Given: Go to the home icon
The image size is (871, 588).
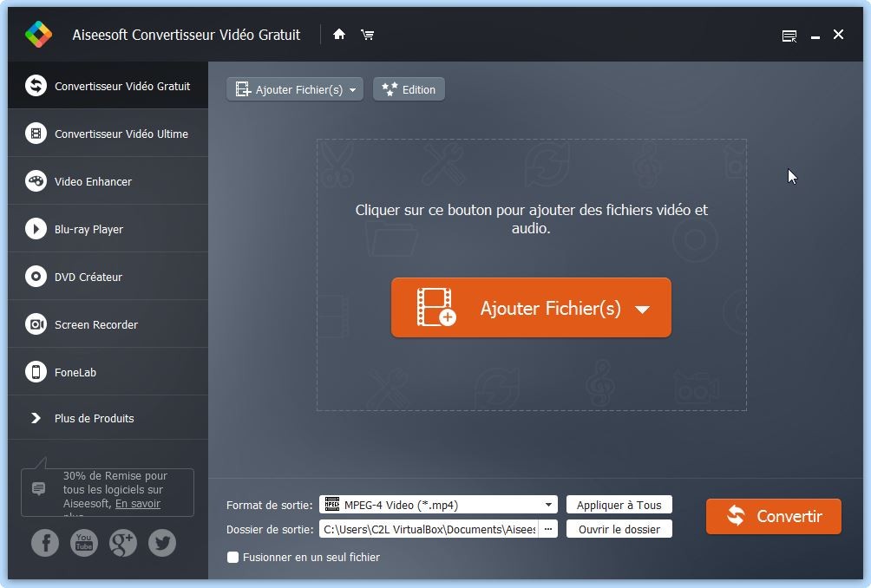Looking at the screenshot, I should tap(339, 35).
